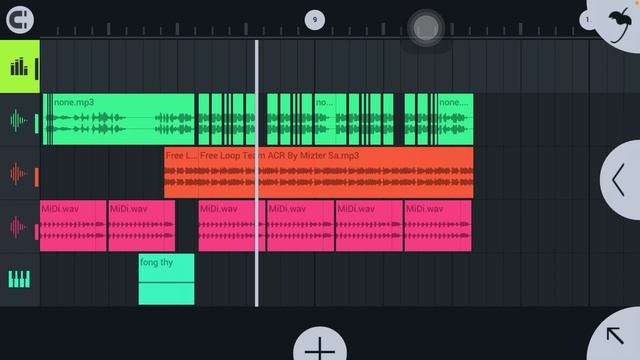Select the drum sequencer track icon
The height and width of the screenshot is (360, 640).
click(x=20, y=67)
